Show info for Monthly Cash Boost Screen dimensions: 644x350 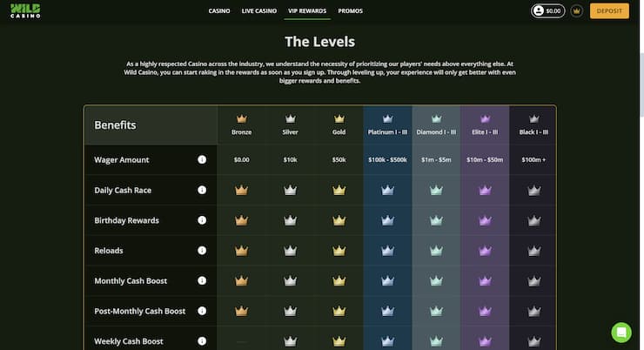point(202,280)
